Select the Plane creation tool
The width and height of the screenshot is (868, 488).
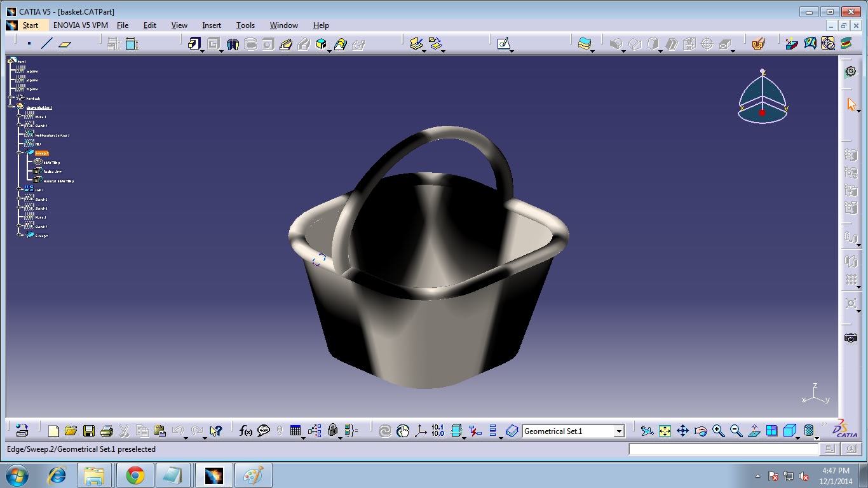65,44
